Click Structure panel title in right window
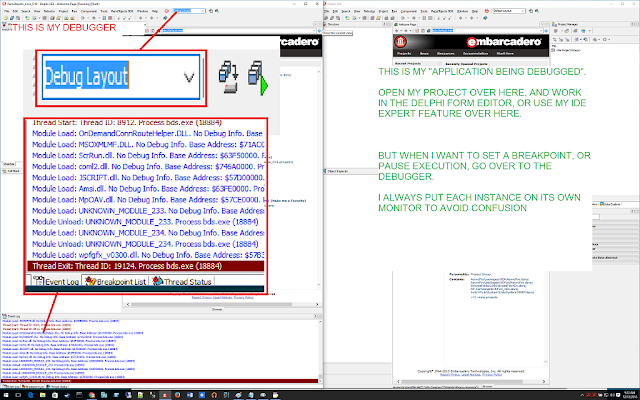Screen dimensions: 640x400 (x=333, y=24)
